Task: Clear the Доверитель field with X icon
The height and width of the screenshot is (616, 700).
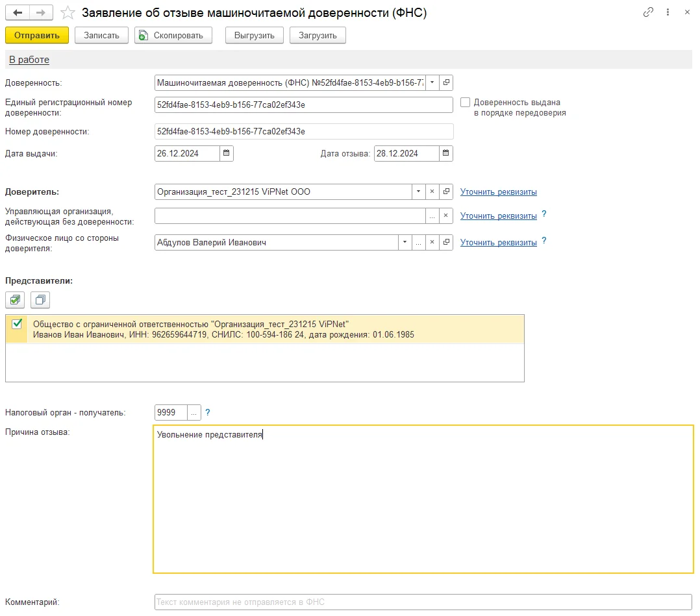Action: pyautogui.click(x=432, y=191)
